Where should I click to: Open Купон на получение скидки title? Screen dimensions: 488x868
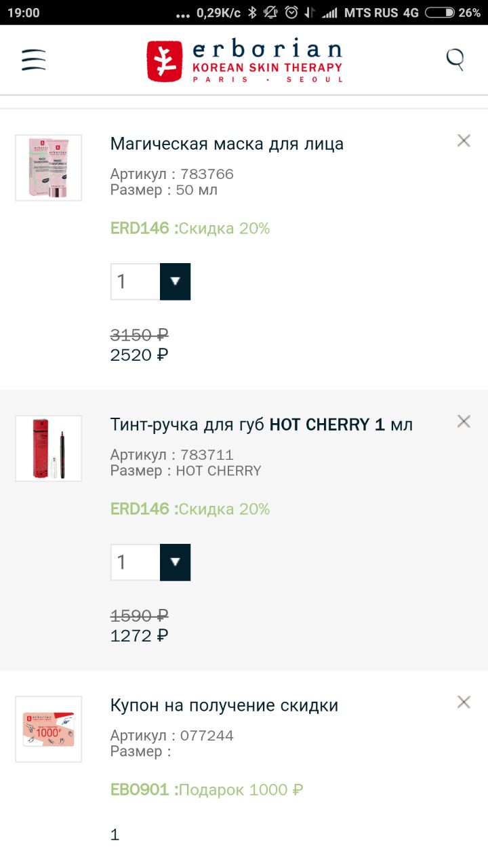point(224,705)
